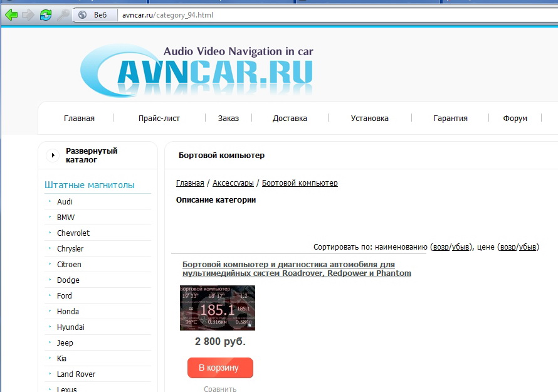Select BMW in the catalog list
The image size is (558, 392).
66,218
